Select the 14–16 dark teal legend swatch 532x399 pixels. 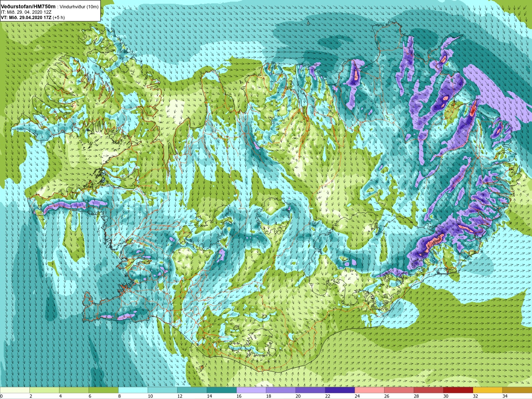tap(222, 390)
